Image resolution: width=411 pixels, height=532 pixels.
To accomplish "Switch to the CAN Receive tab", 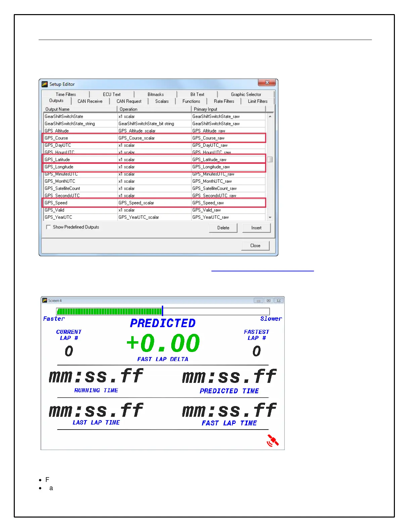I will click(90, 101).
